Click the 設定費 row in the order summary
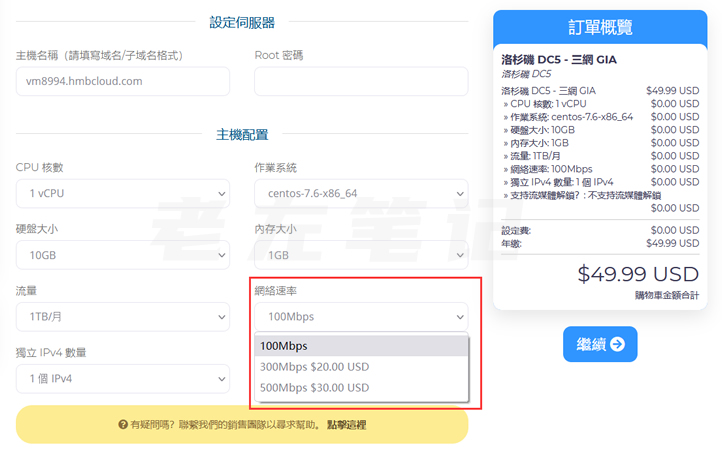The height and width of the screenshot is (451, 722). tap(600, 230)
